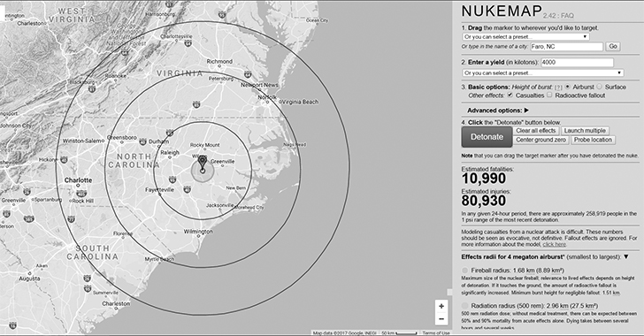Click the Radiation radius legend circle
Viewport: 644px width, 336px height.
pos(465,306)
